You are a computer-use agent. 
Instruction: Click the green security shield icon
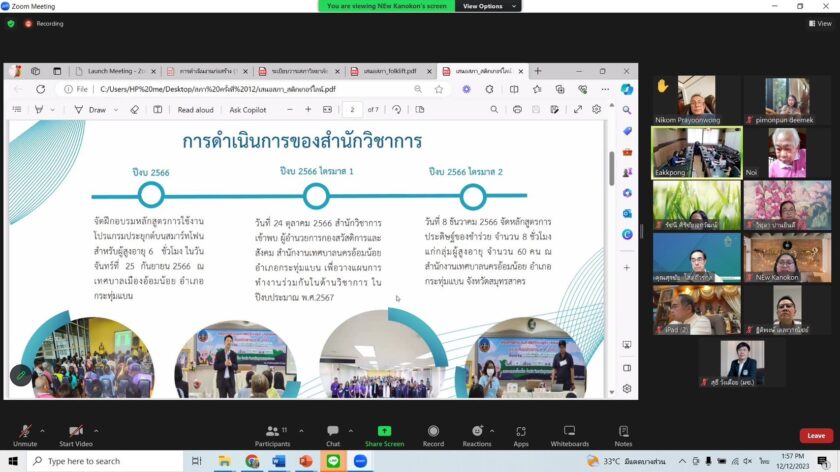pyautogui.click(x=11, y=23)
